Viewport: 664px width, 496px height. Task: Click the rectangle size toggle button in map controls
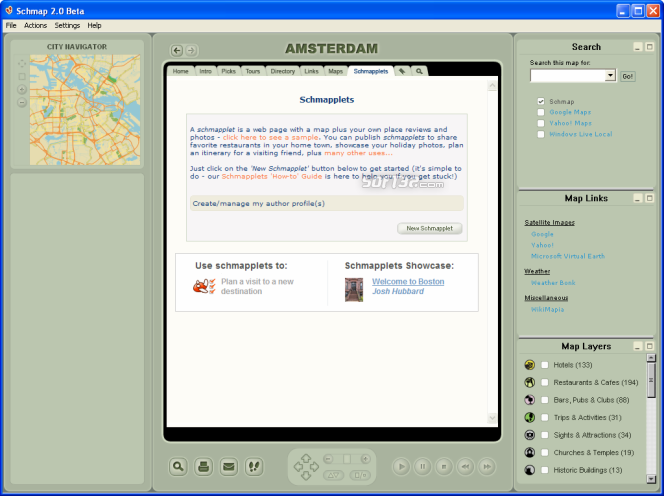coord(360,475)
